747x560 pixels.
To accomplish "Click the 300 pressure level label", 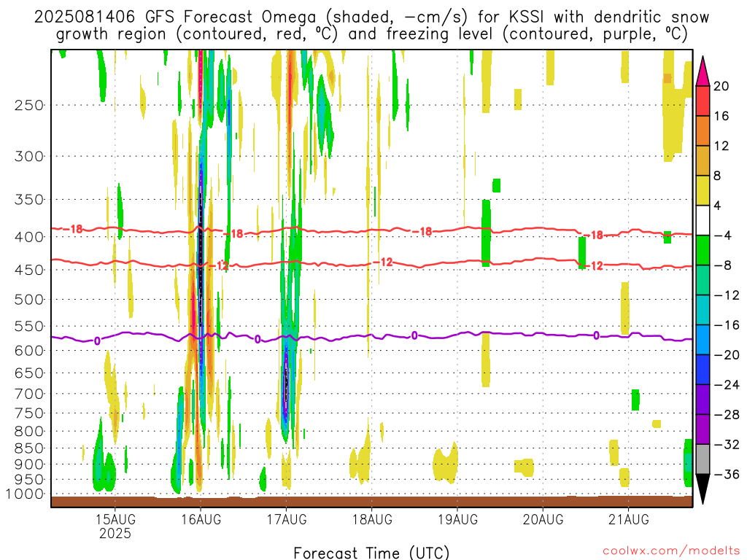I will point(29,156).
